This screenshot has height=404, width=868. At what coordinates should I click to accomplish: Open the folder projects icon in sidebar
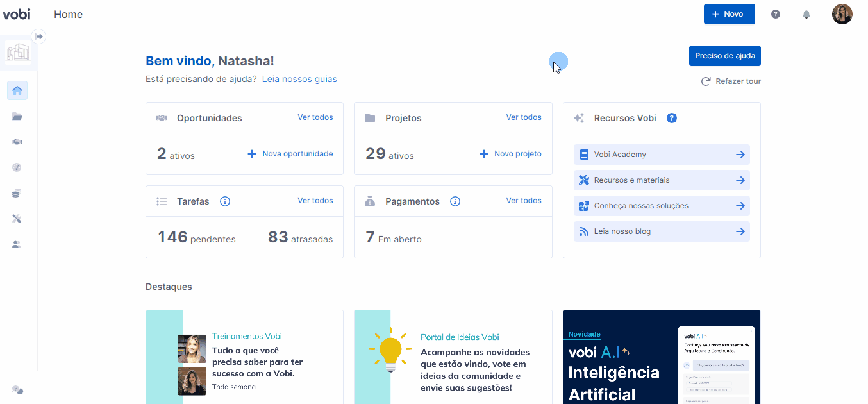(17, 117)
